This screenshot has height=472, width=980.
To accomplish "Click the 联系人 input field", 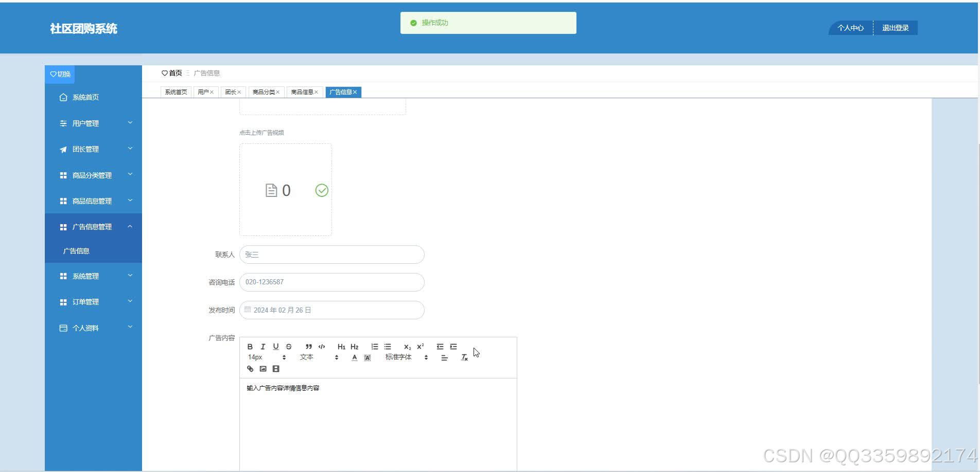I will 332,255.
